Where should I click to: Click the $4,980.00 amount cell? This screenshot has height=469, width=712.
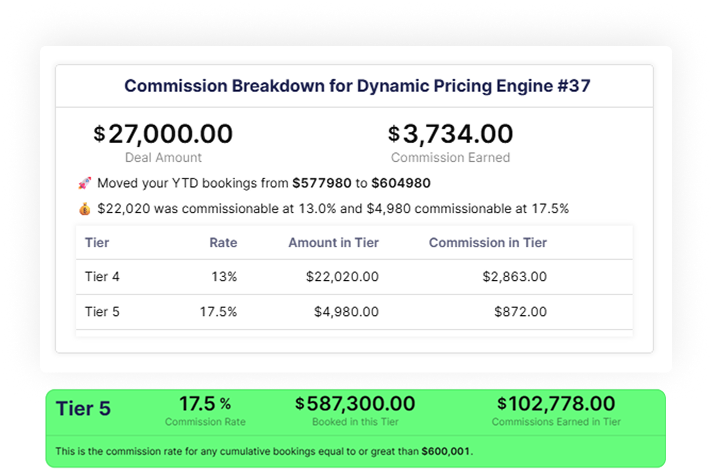pyautogui.click(x=346, y=312)
